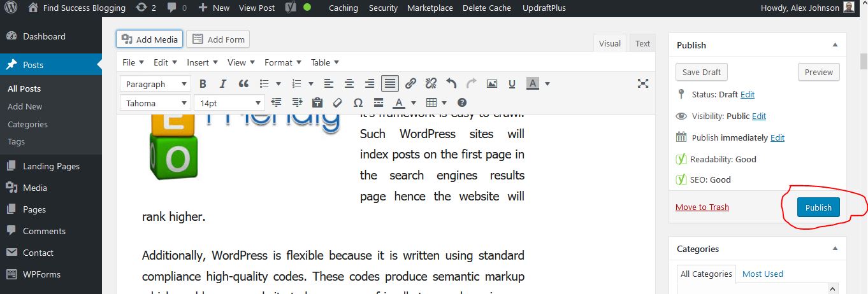
Task: Insert image from editor toolbar
Action: (x=492, y=83)
